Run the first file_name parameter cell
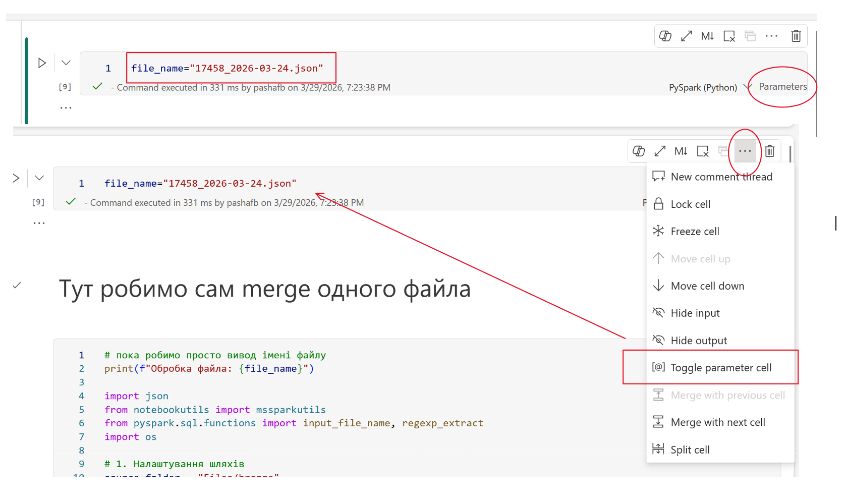The width and height of the screenshot is (845, 504). tap(42, 63)
